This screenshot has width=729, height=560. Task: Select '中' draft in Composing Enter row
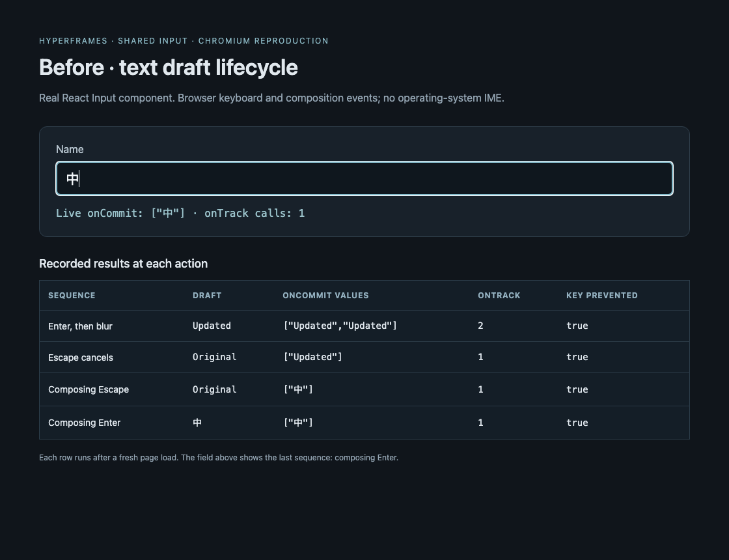click(x=197, y=423)
